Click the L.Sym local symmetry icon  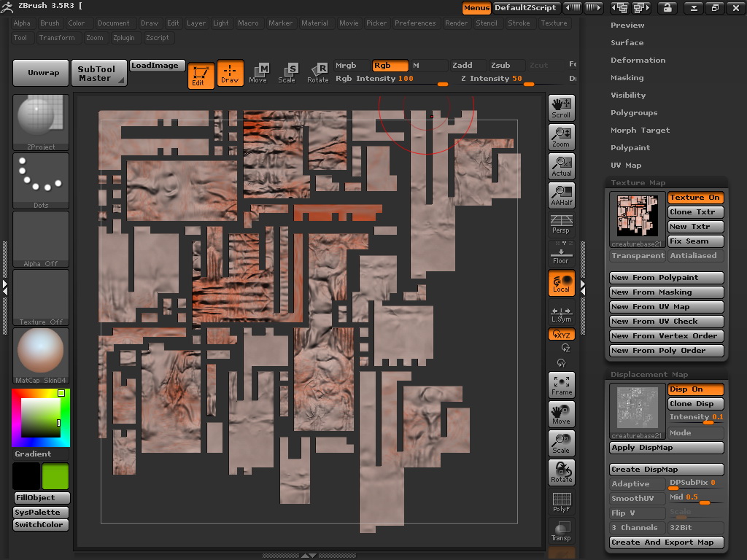561,314
